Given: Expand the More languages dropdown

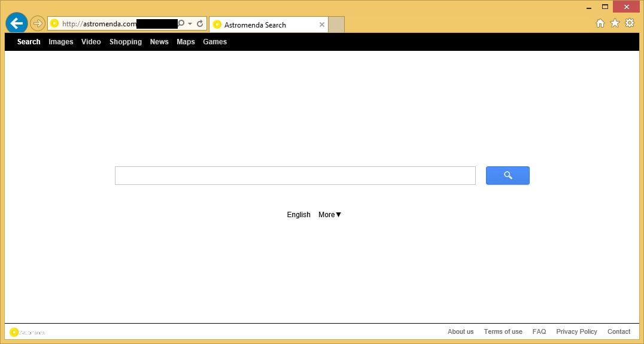Looking at the screenshot, I should click(x=330, y=215).
